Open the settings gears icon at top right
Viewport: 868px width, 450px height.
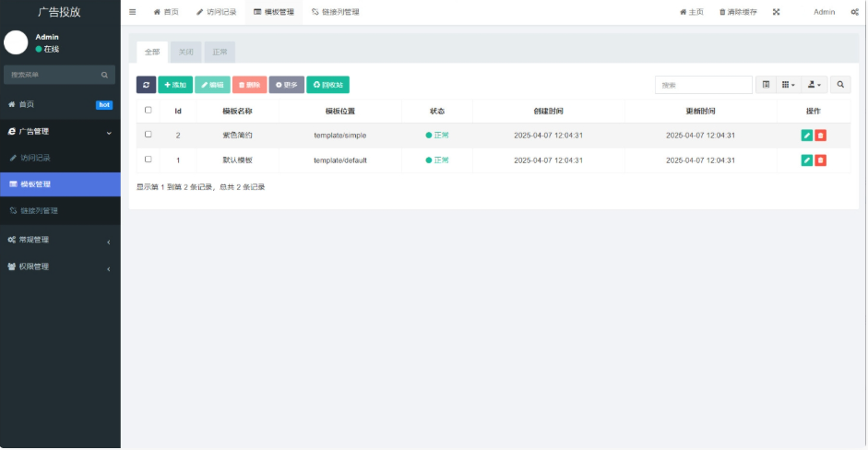point(854,12)
